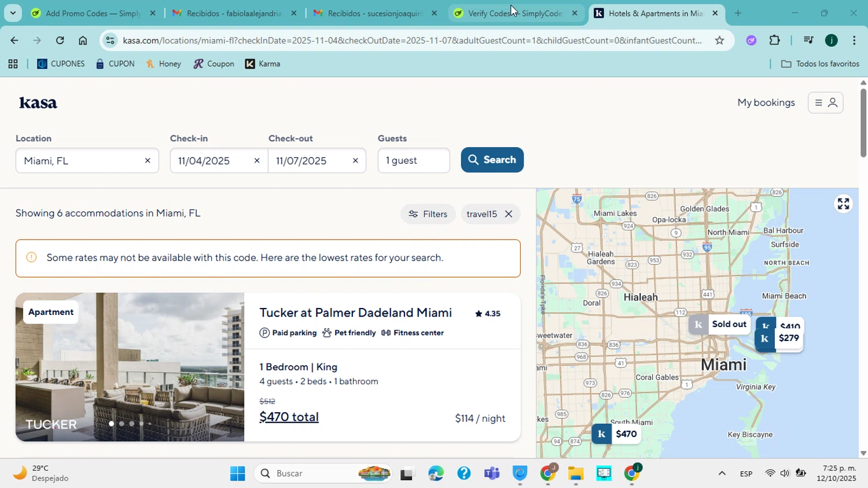Click the Tucker apartment photo
The width and height of the screenshot is (868, 488).
coord(130,367)
